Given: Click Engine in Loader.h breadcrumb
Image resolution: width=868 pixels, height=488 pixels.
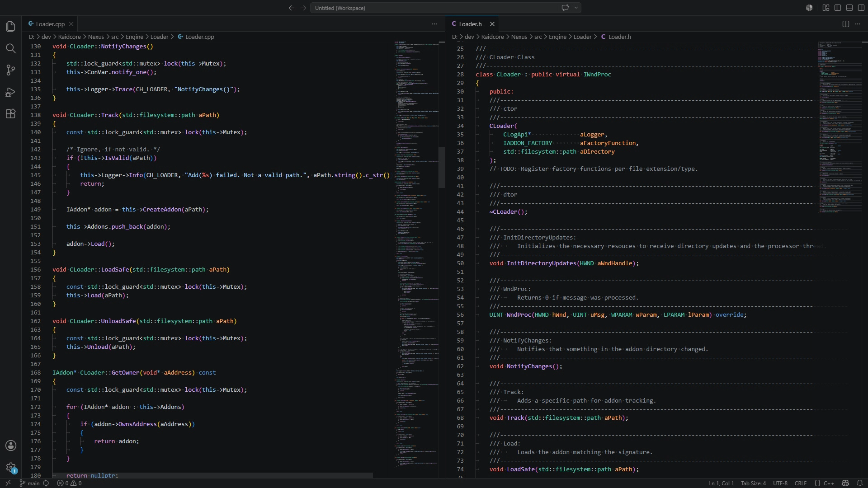Looking at the screenshot, I should (x=557, y=37).
